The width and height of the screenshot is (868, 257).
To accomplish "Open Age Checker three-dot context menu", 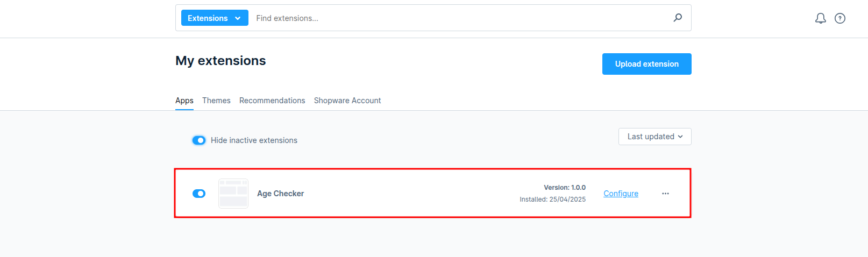I will click(665, 194).
